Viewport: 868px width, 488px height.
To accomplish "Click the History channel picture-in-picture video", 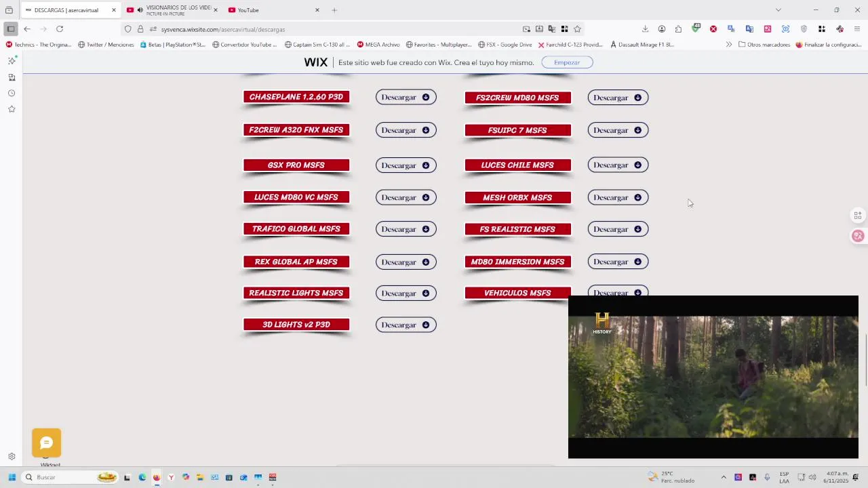I will click(713, 377).
